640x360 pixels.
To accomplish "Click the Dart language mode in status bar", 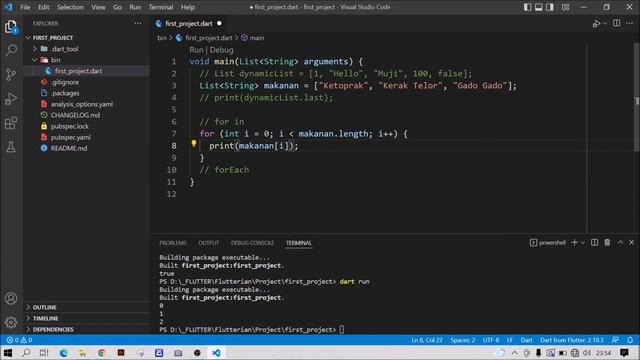I will tap(526, 340).
